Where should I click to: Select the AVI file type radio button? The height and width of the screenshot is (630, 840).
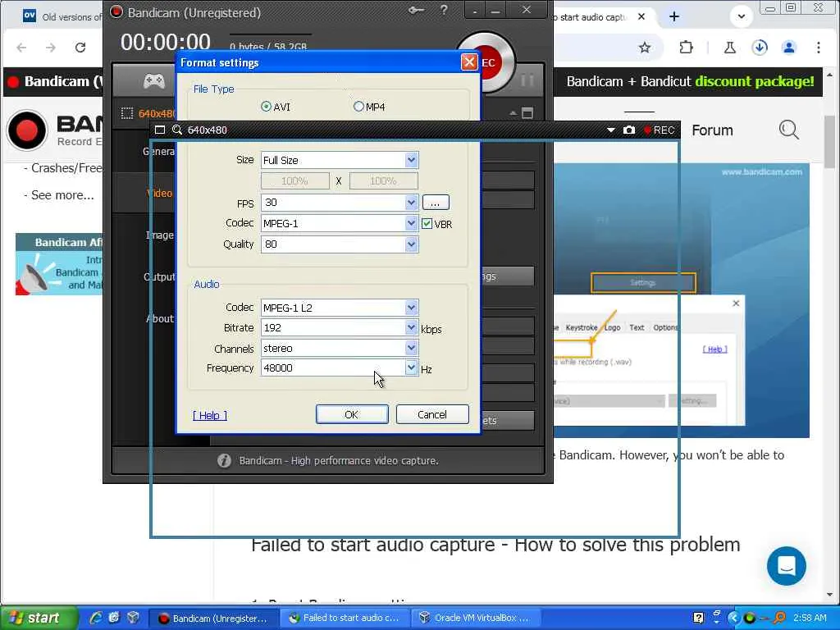click(x=266, y=107)
